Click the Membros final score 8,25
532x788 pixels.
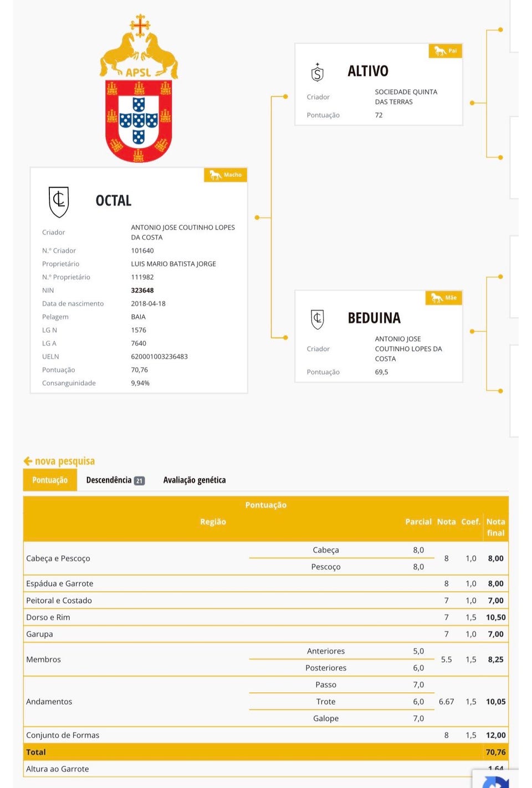496,659
